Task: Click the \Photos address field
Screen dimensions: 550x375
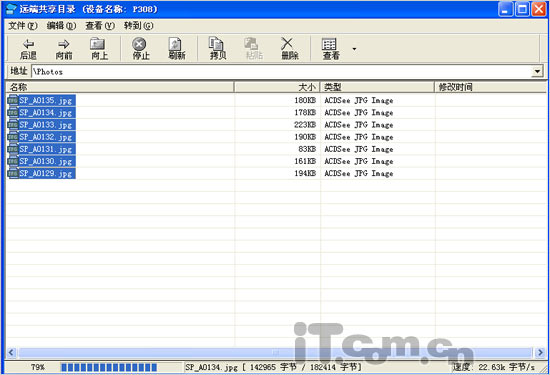Action: pos(281,72)
